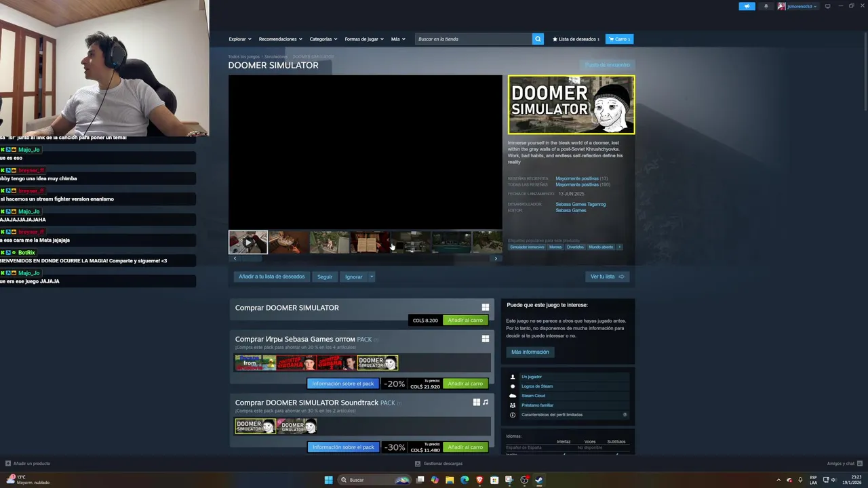
Task: Open Microsoft Store from taskbar
Action: pos(494,480)
